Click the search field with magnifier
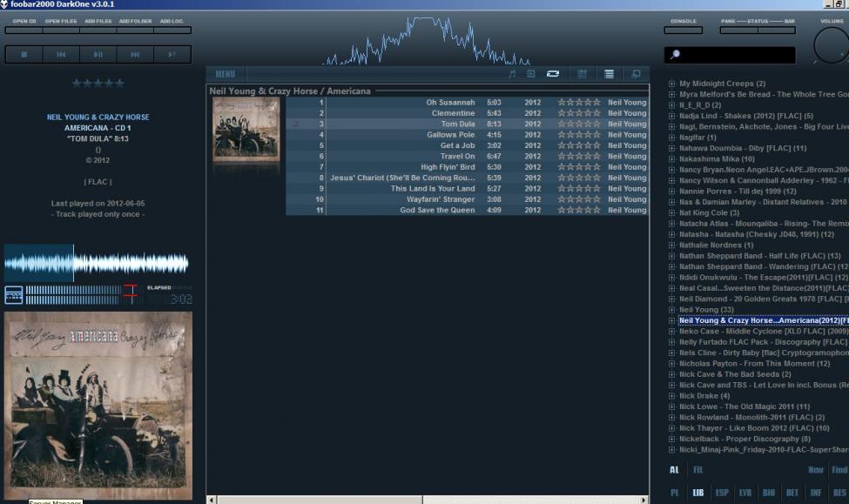Viewport: 849px width, 504px height. [730, 55]
